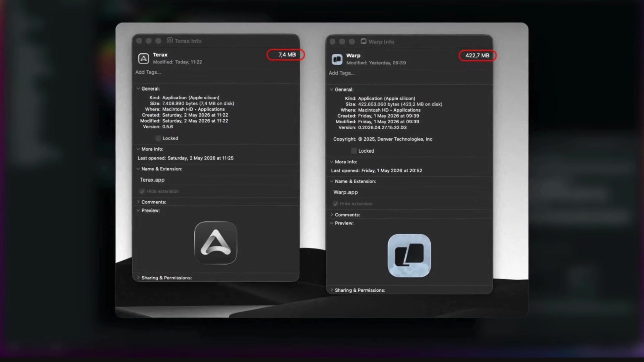Close the Warp Info window
The width and height of the screenshot is (644, 362).
click(x=332, y=41)
